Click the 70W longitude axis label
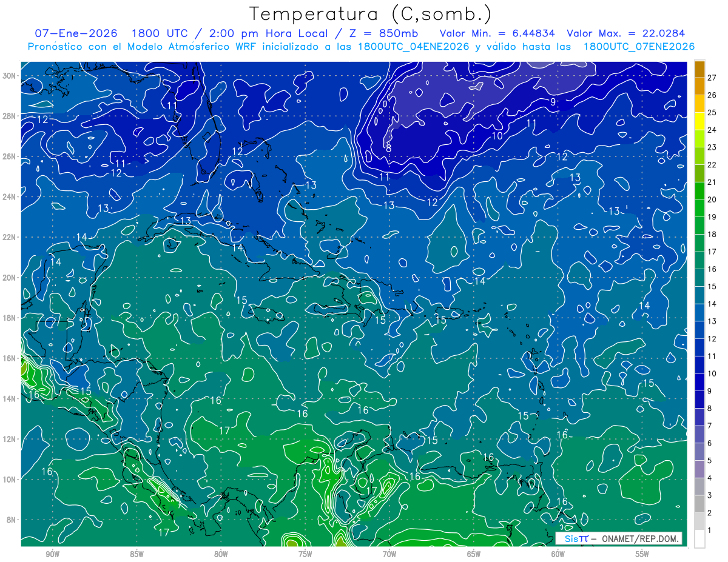Screen dimensions: 728x562 tap(389, 555)
